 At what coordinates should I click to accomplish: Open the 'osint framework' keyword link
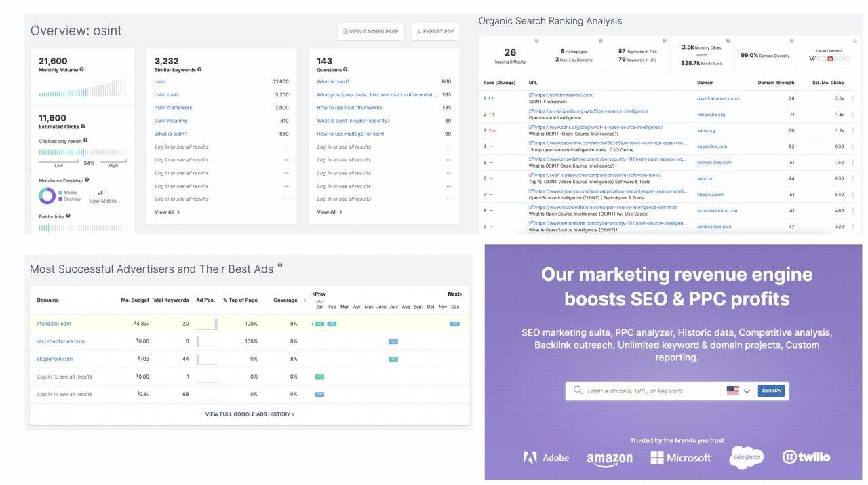pos(174,108)
